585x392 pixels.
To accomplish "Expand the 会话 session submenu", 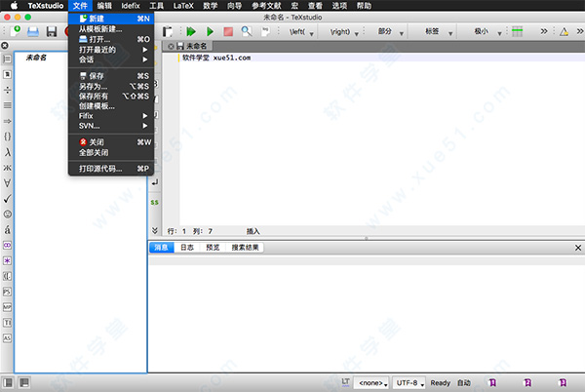I will tap(111, 59).
